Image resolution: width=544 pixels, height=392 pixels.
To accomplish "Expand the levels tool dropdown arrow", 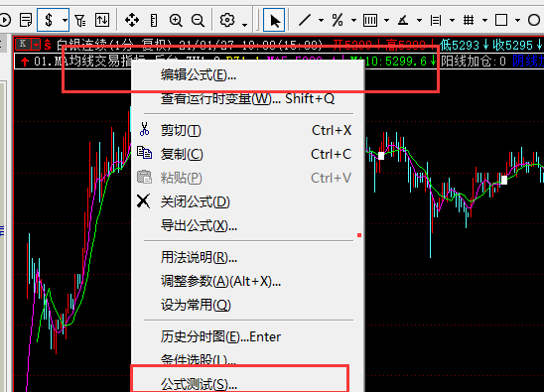I will point(452,20).
